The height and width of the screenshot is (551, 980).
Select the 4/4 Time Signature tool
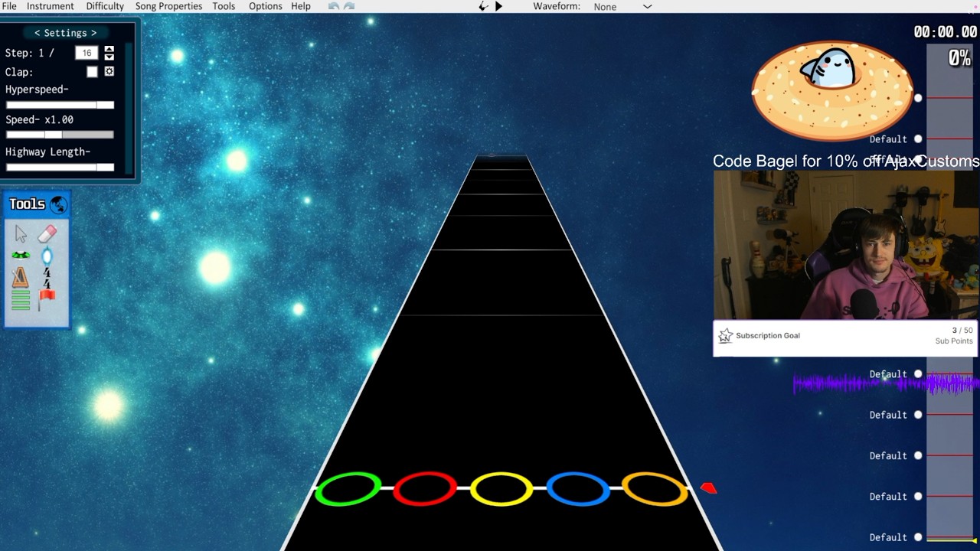coord(47,278)
